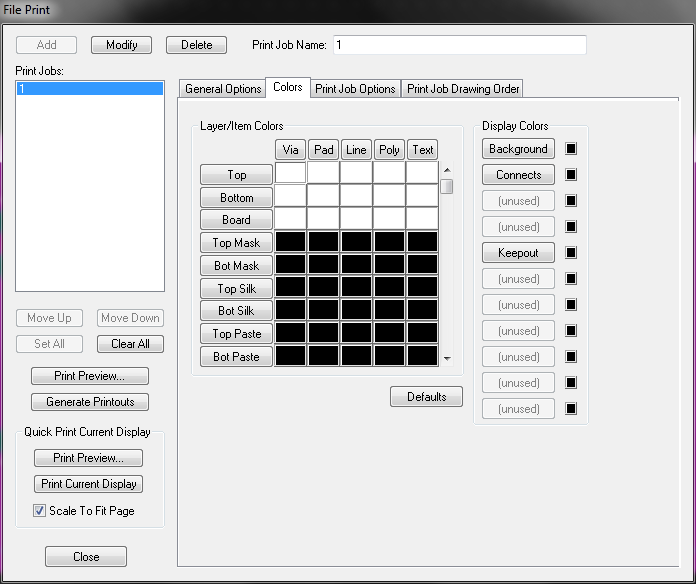Click the Modify button
This screenshot has height=584, width=696.
[121, 45]
